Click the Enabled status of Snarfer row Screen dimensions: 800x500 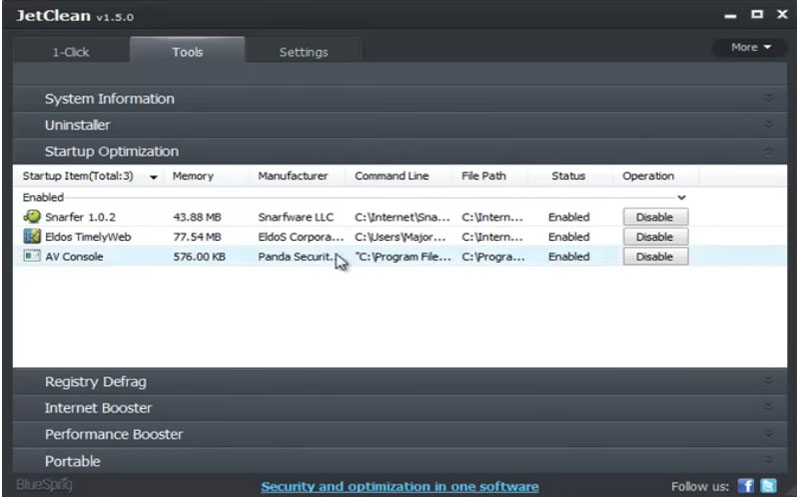(569, 217)
